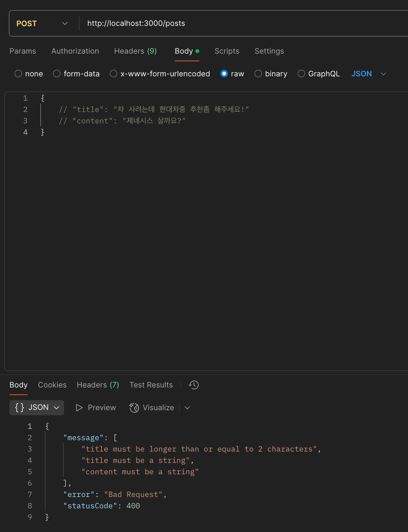
Task: Click the request editor title comment line
Action: coord(154,109)
